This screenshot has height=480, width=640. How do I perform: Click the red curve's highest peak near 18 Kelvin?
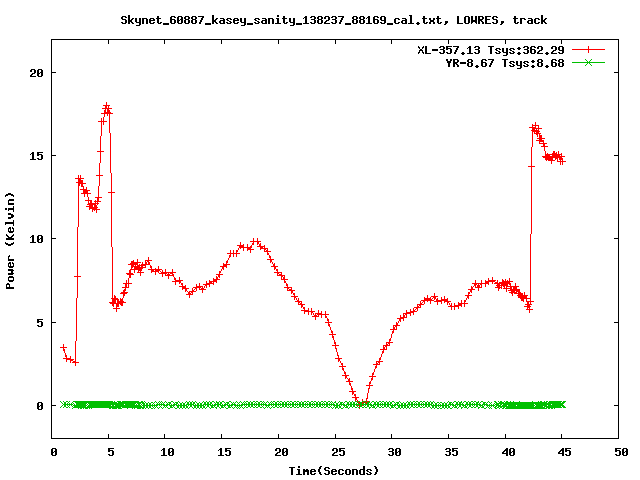pyautogui.click(x=107, y=106)
